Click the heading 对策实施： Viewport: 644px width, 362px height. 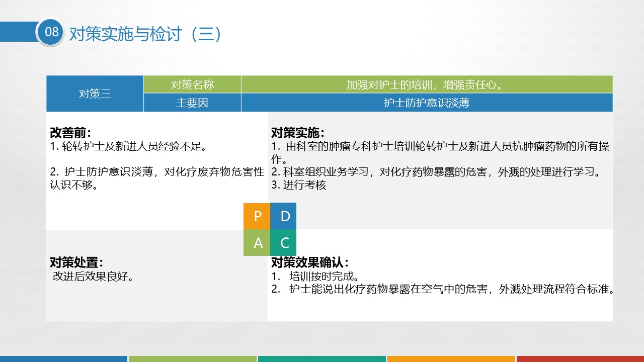(x=298, y=133)
